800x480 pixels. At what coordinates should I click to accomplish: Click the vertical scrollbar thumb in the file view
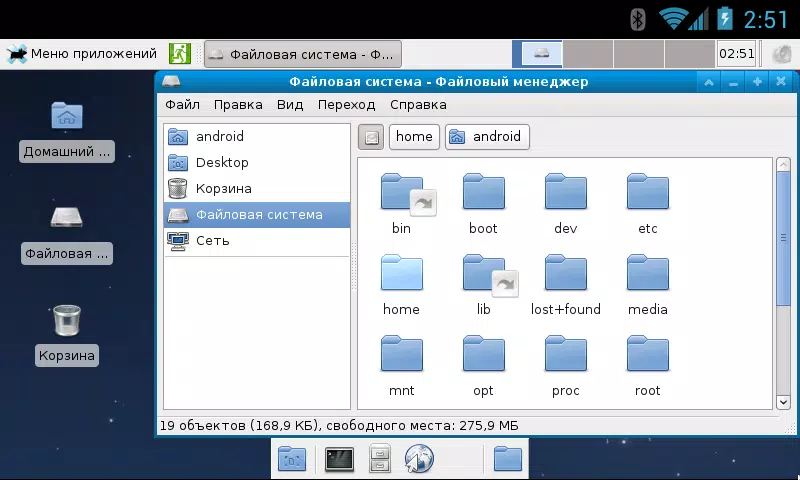pos(783,239)
